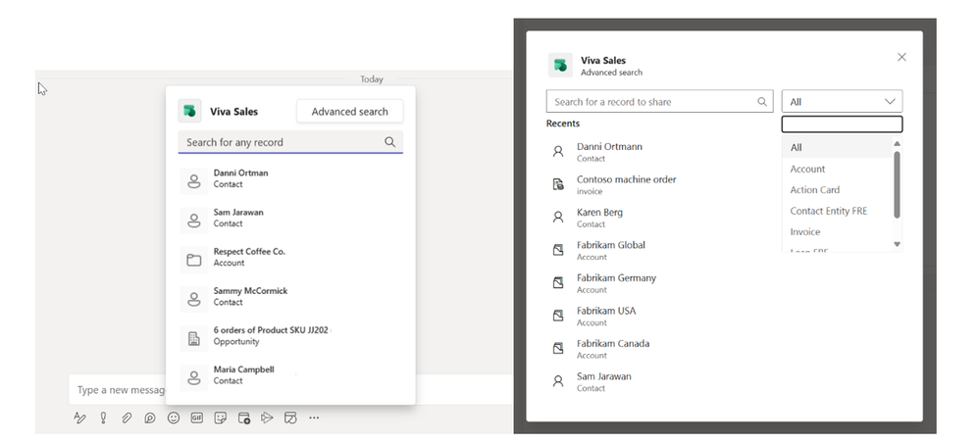
Task: Choose Account in the record type list
Action: (x=838, y=169)
